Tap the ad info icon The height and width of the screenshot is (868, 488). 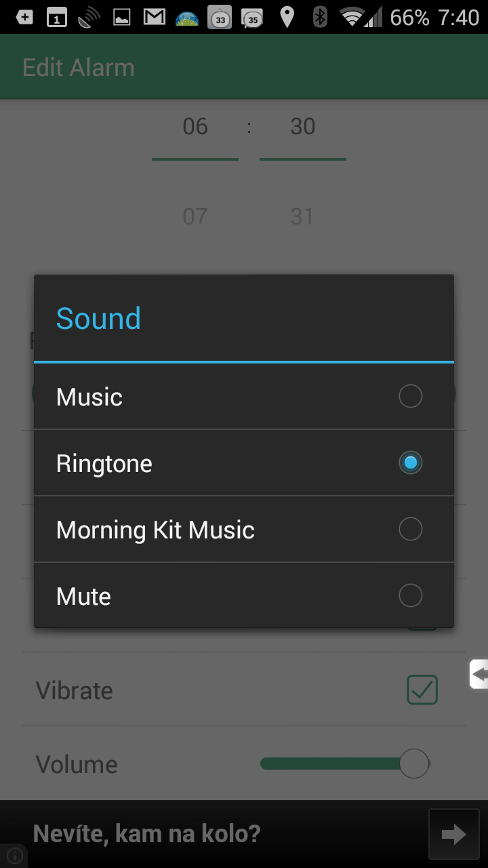click(15, 856)
